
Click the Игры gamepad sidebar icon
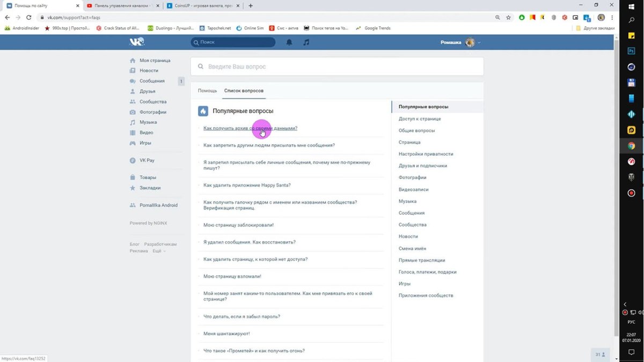[x=133, y=143]
